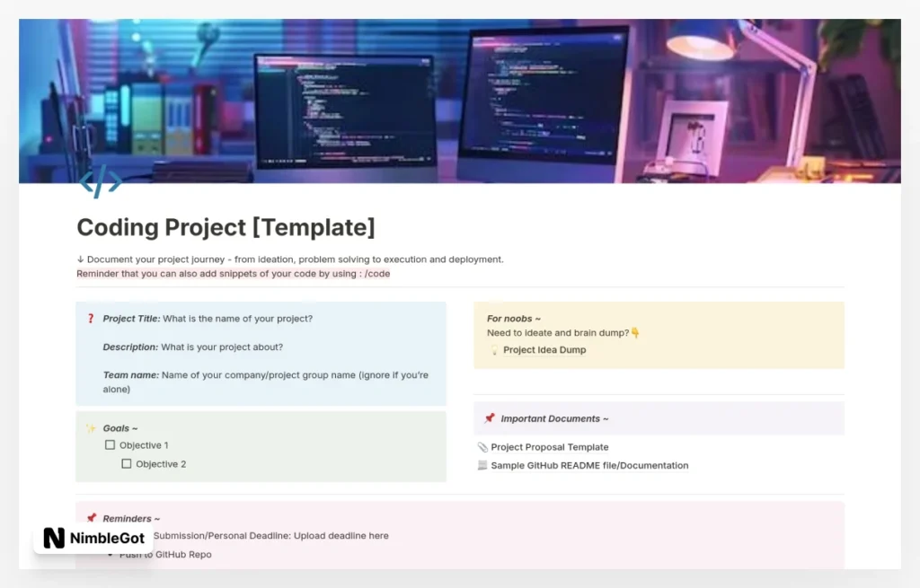This screenshot has width=920, height=588.
Task: Click the NimbleGot N logo icon
Action: click(54, 538)
